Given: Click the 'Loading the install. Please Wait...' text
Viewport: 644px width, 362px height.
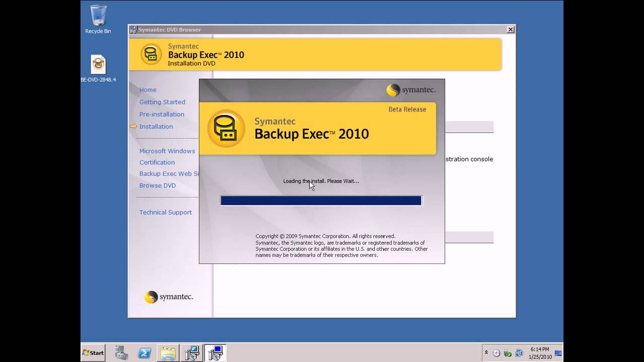Looking at the screenshot, I should (321, 181).
